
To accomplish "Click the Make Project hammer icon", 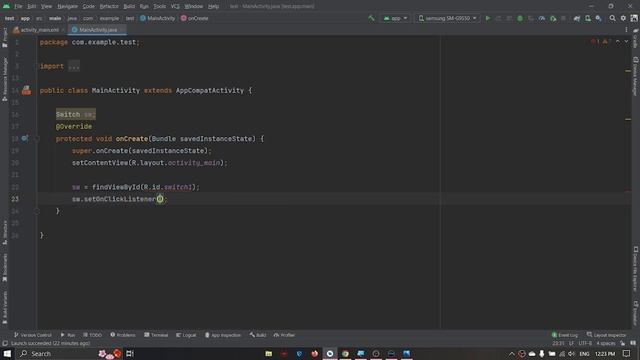I will (x=371, y=18).
